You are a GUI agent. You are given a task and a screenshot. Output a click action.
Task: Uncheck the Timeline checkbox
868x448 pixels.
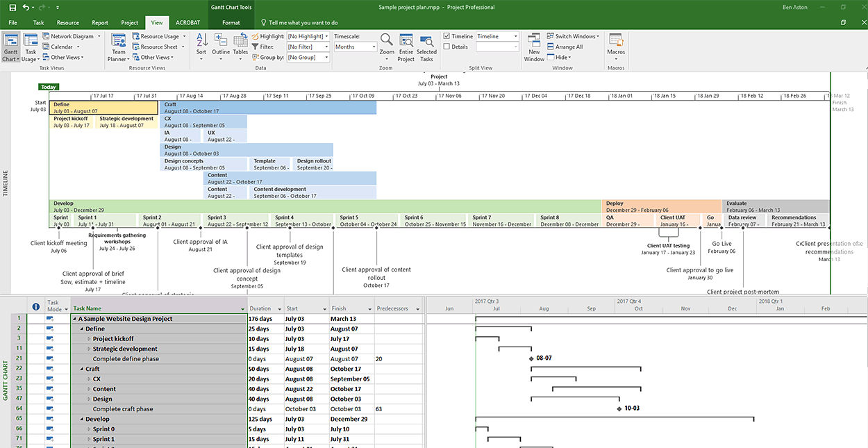tap(446, 36)
